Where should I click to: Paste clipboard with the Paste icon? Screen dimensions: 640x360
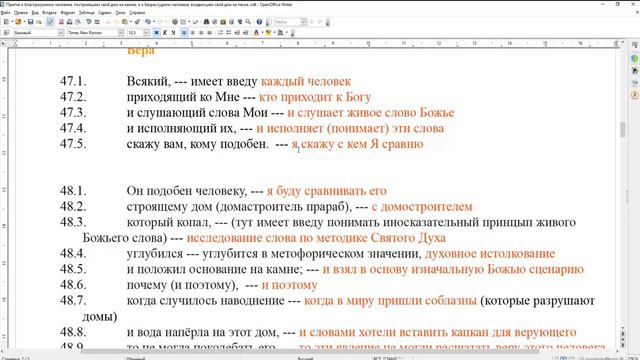coord(124,22)
